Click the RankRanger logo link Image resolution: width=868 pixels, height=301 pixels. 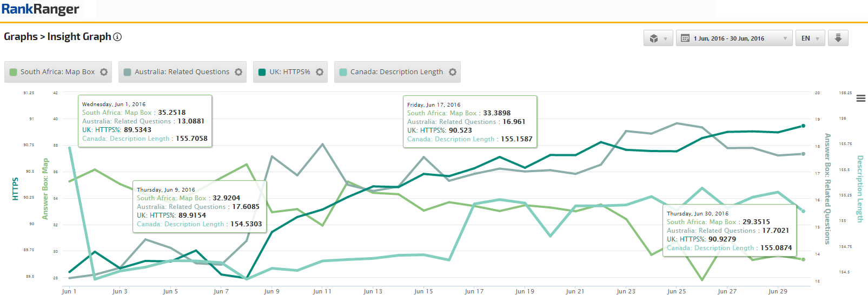pos(40,9)
